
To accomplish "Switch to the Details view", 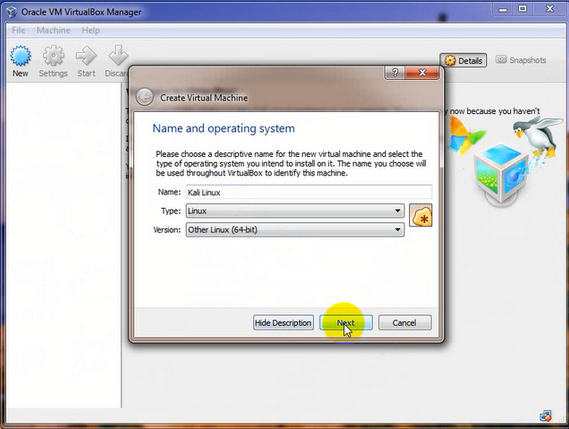I will (x=463, y=60).
